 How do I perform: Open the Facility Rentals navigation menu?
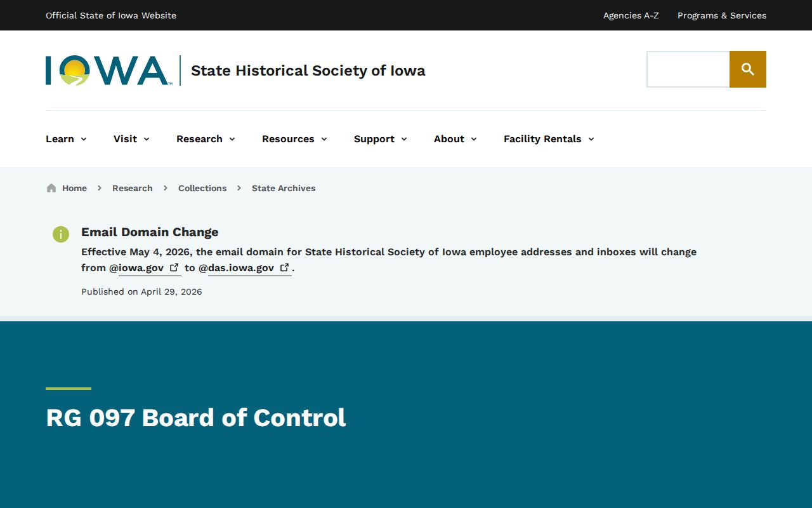pyautogui.click(x=549, y=139)
